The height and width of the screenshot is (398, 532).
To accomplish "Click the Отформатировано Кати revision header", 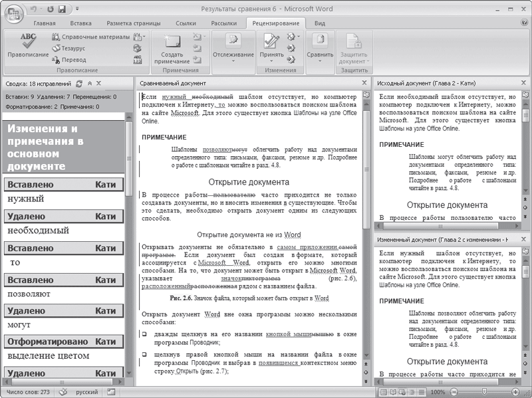I will click(x=64, y=342).
